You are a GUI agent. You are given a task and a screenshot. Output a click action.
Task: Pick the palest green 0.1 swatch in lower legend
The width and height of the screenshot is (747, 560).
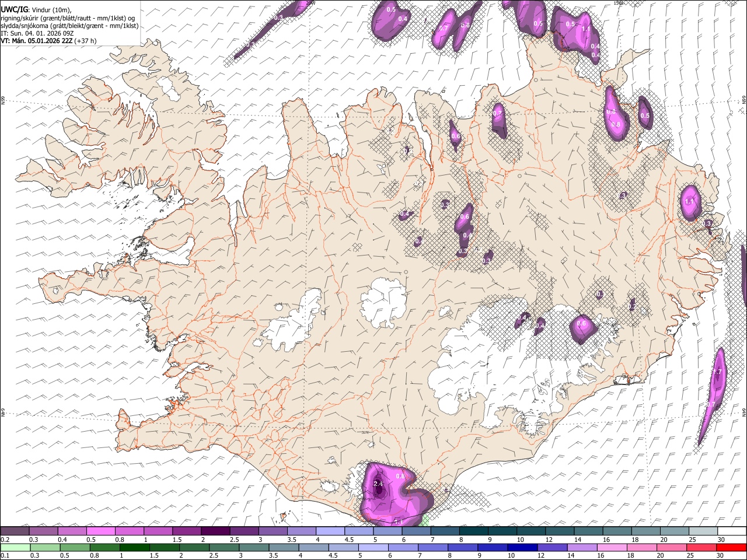coord(16,547)
